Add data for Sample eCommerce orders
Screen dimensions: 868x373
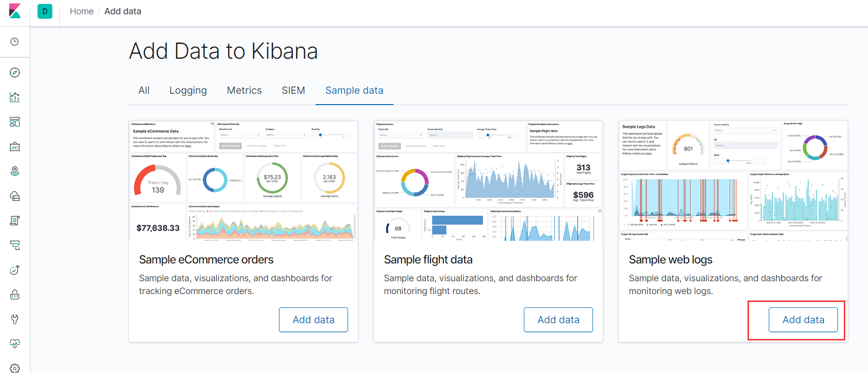[x=314, y=320]
